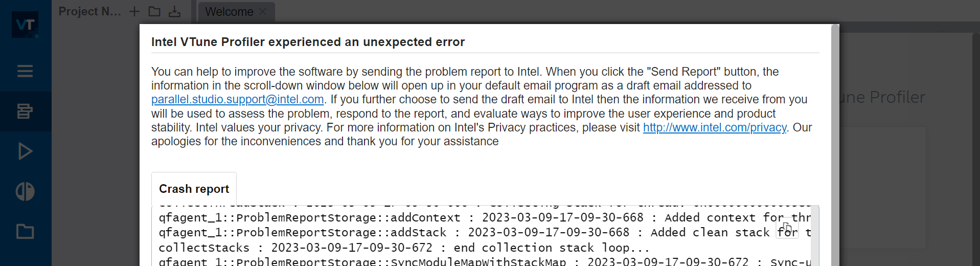Click the Open Result folder icon in sidebar
980x266 pixels.
(25, 232)
